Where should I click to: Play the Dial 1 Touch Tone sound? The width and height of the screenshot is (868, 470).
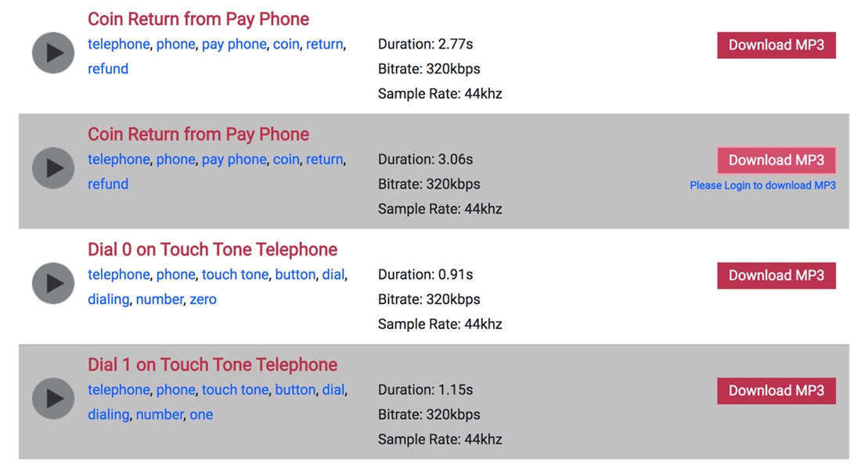coord(53,398)
